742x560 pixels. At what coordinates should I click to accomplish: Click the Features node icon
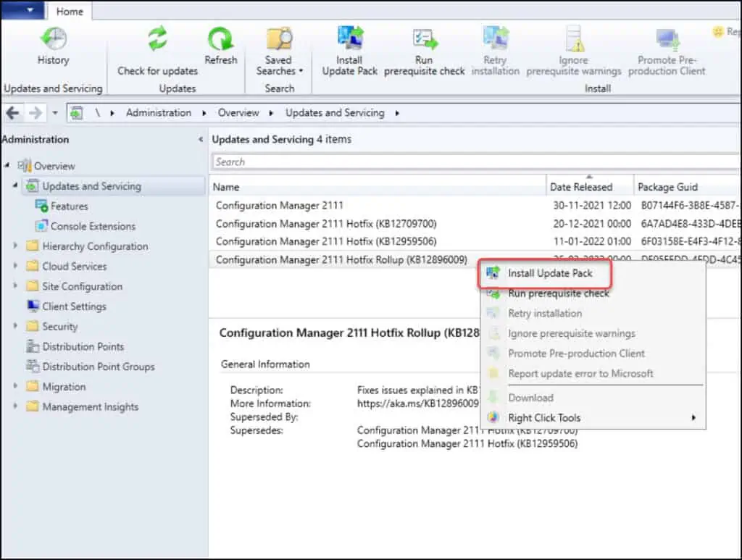tap(41, 206)
